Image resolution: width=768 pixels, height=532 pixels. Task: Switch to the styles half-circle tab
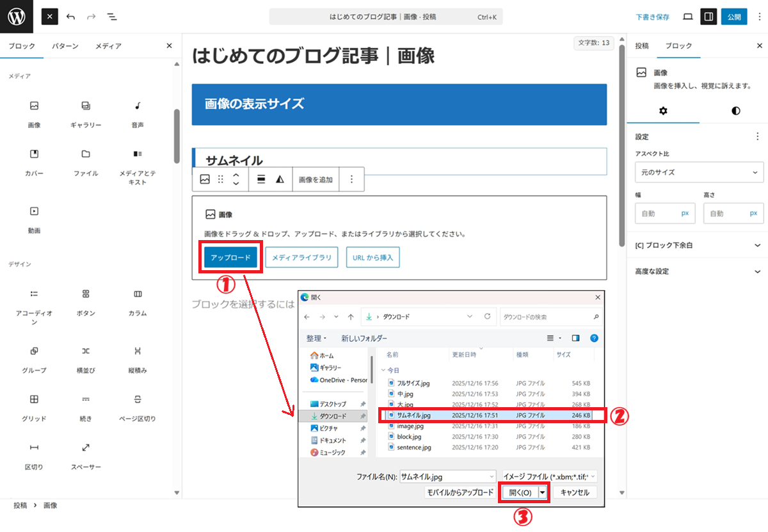[x=735, y=111]
